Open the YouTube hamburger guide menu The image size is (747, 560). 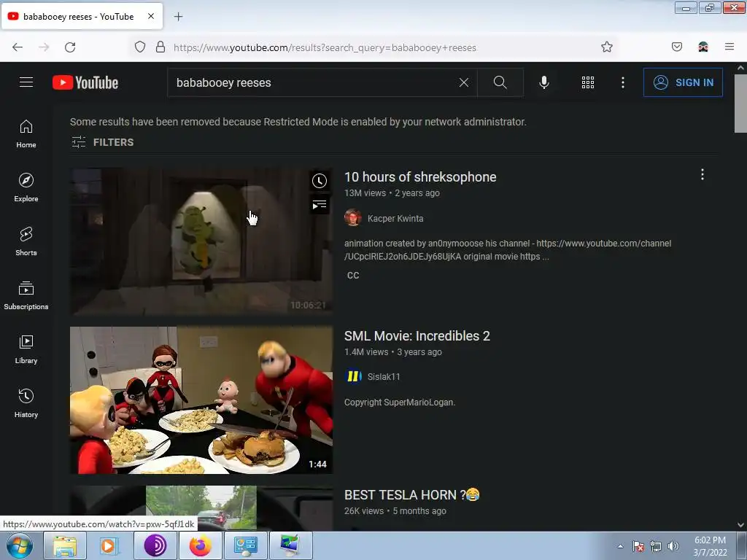pos(26,82)
